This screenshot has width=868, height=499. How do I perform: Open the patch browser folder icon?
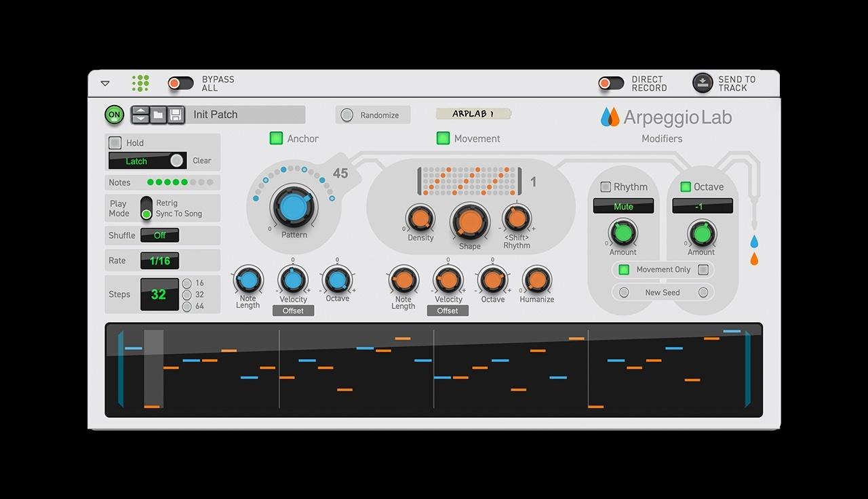(158, 115)
